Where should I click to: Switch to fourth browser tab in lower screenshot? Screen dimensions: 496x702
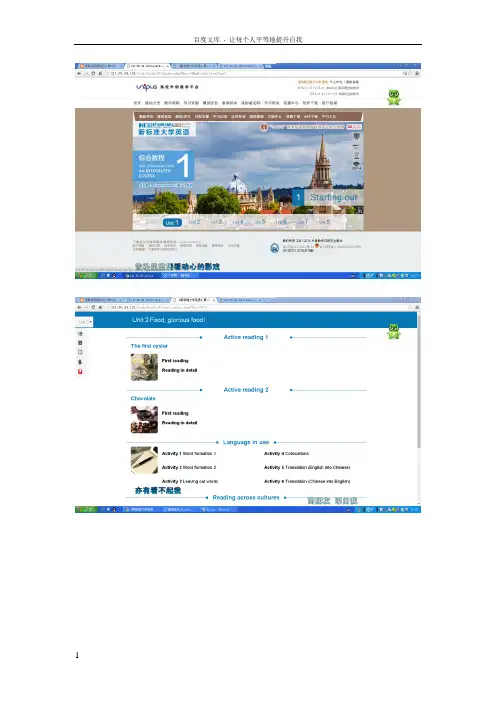(241, 300)
